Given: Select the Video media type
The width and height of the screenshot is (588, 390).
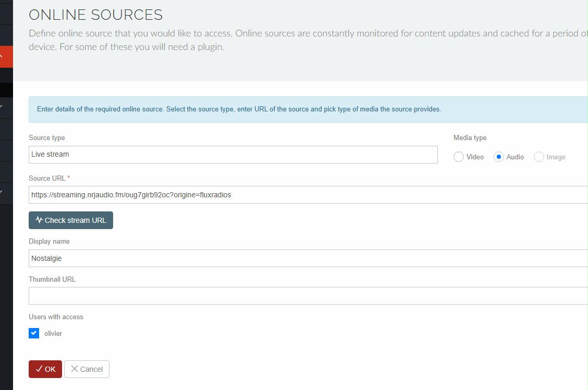Looking at the screenshot, I should pyautogui.click(x=459, y=157).
